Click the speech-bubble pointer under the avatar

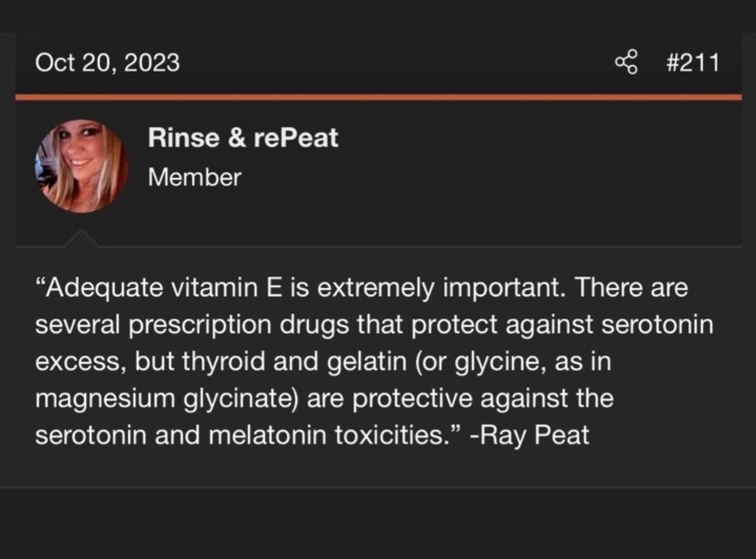pos(81,238)
